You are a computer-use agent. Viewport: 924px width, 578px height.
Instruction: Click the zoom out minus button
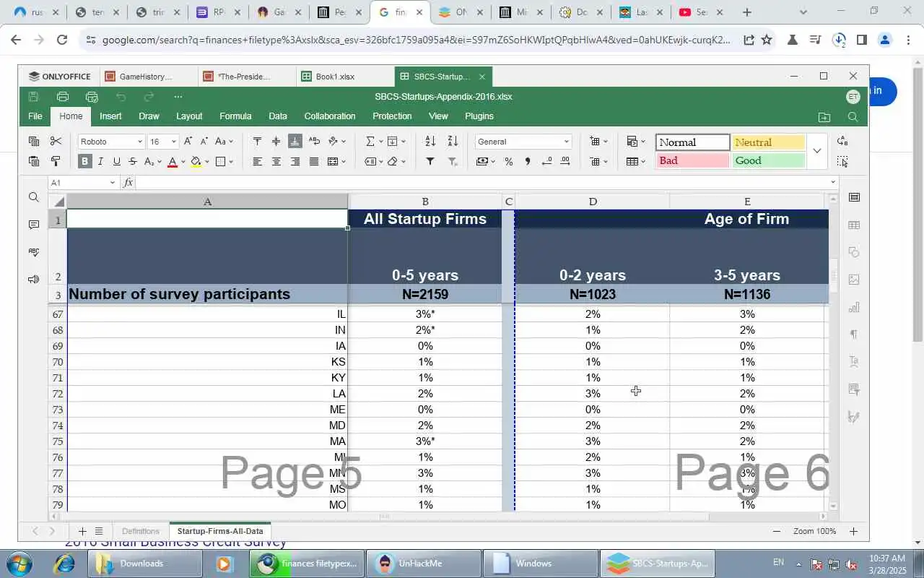pyautogui.click(x=777, y=531)
